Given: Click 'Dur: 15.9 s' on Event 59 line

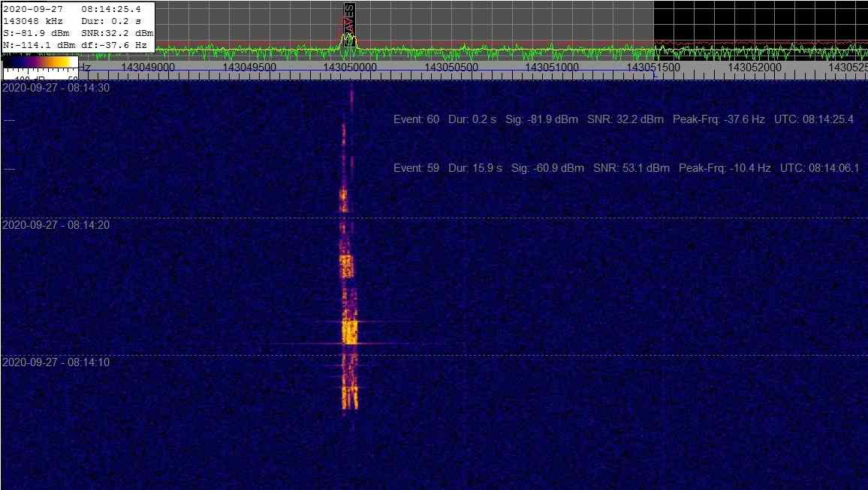Looking at the screenshot, I should click(x=475, y=168).
